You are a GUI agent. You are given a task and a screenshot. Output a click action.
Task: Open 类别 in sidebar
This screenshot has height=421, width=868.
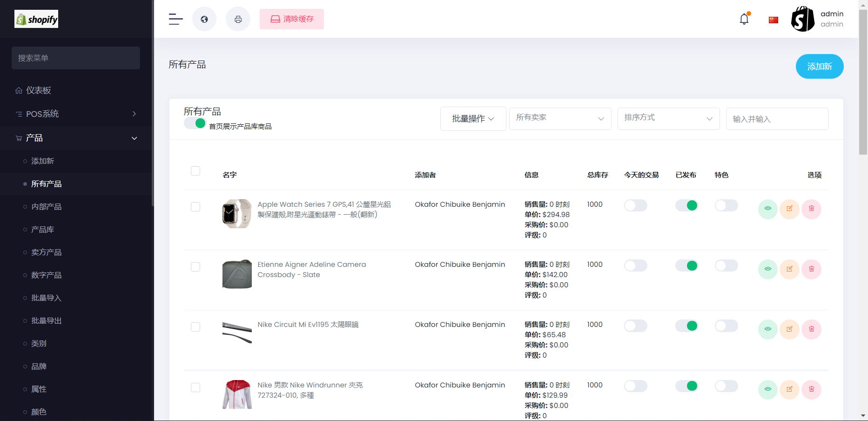[39, 344]
